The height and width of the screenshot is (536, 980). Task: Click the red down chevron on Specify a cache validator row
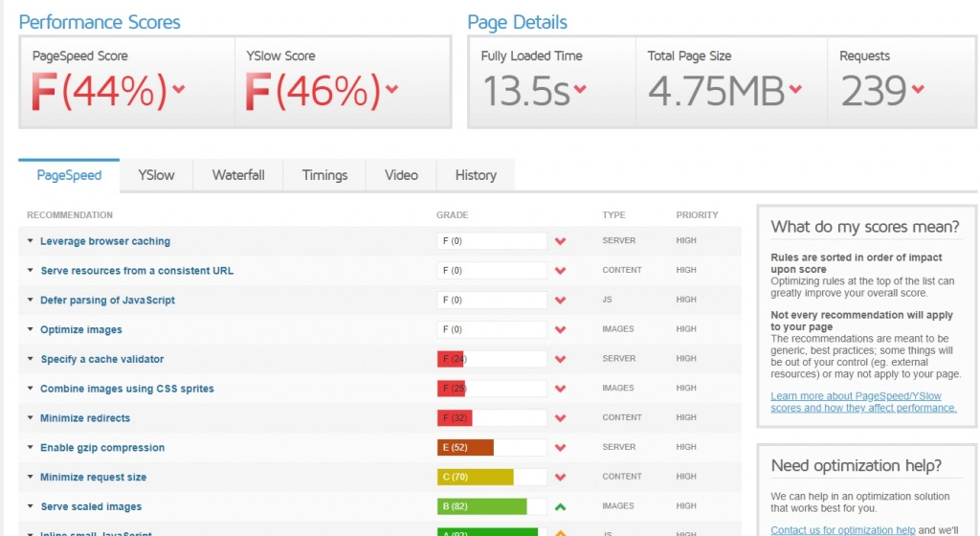560,359
